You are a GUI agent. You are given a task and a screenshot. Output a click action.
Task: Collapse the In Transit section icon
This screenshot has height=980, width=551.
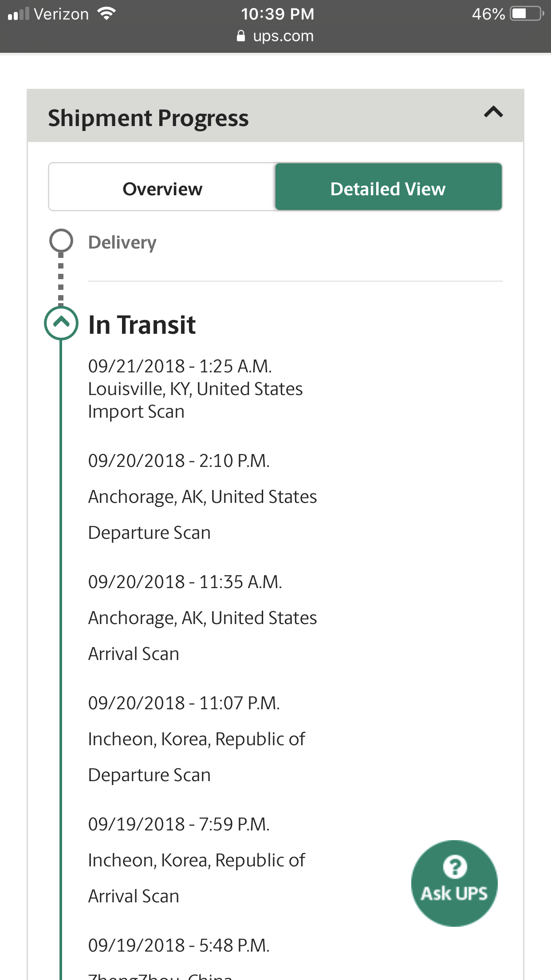(x=61, y=323)
